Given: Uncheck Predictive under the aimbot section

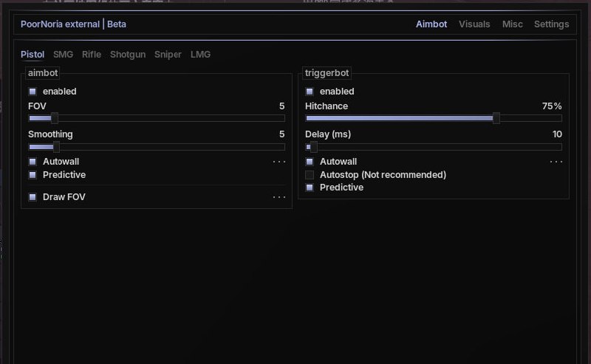Looking at the screenshot, I should [x=33, y=175].
